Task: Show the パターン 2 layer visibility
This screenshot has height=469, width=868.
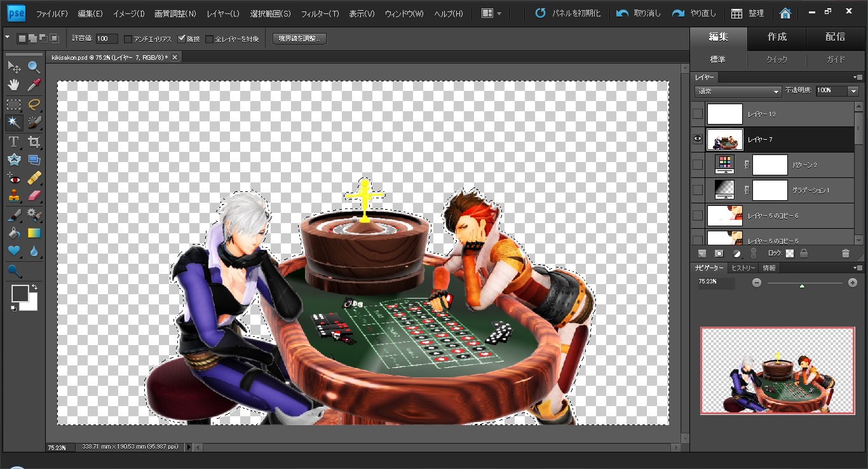Action: coord(698,165)
